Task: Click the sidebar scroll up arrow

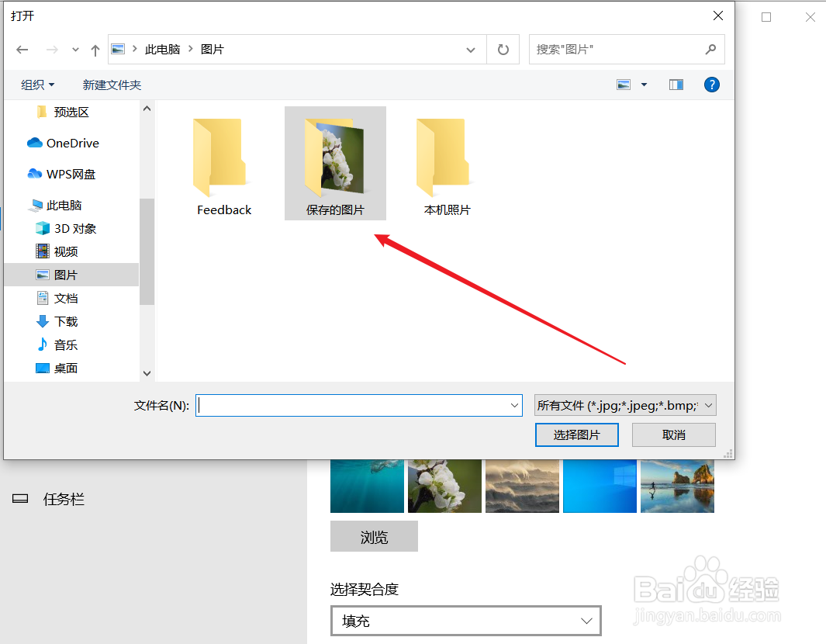Action: pyautogui.click(x=147, y=109)
